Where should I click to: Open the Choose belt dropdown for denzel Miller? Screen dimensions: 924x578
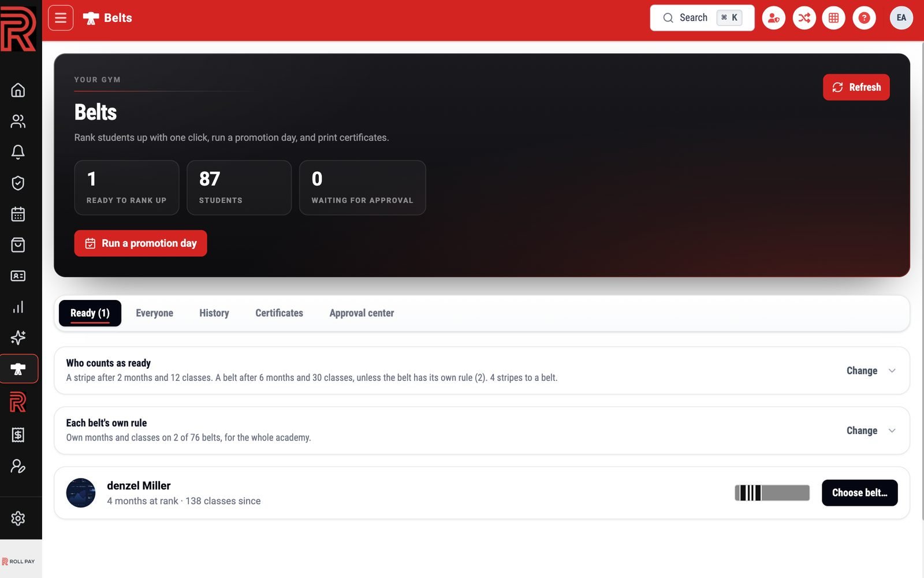[859, 493]
